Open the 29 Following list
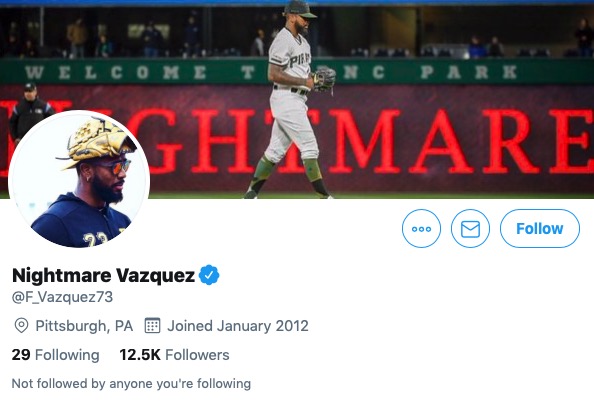This screenshot has width=594, height=410. 55,355
